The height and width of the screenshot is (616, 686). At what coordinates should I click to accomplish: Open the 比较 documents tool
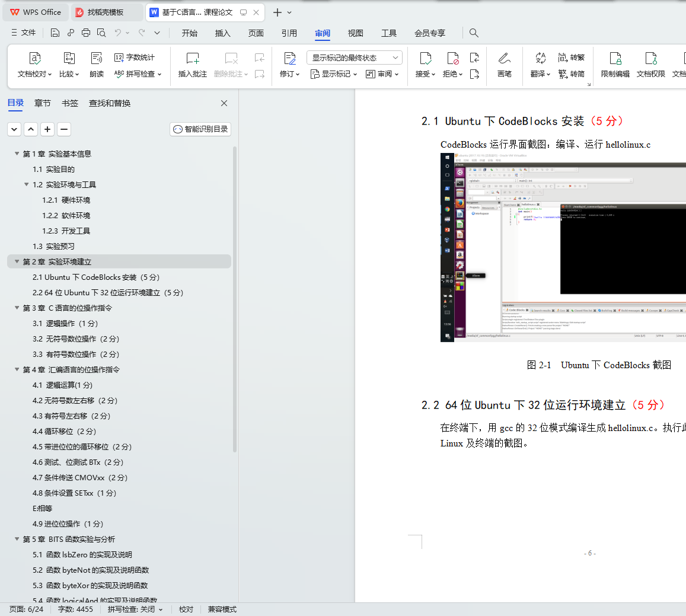pyautogui.click(x=69, y=65)
